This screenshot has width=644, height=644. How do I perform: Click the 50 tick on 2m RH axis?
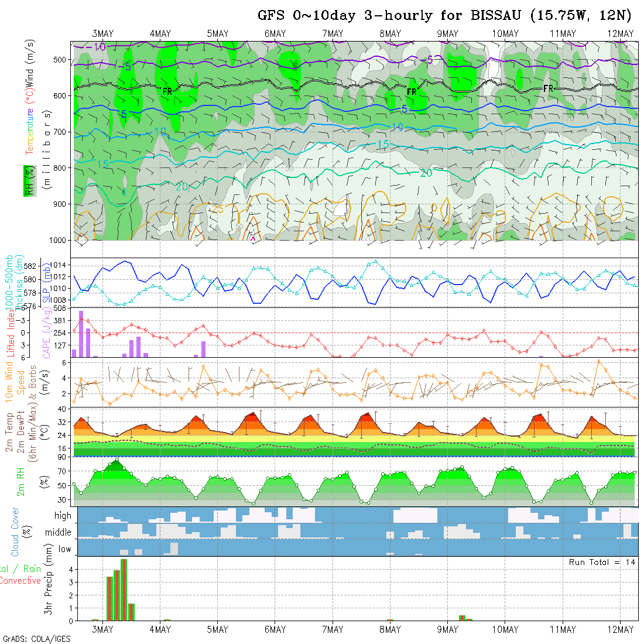[x=61, y=486]
